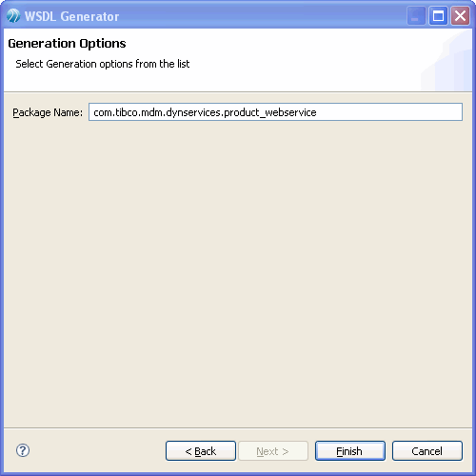Click the WSDL Generator title bar icon
The width and height of the screenshot is (476, 476).
(13, 16)
